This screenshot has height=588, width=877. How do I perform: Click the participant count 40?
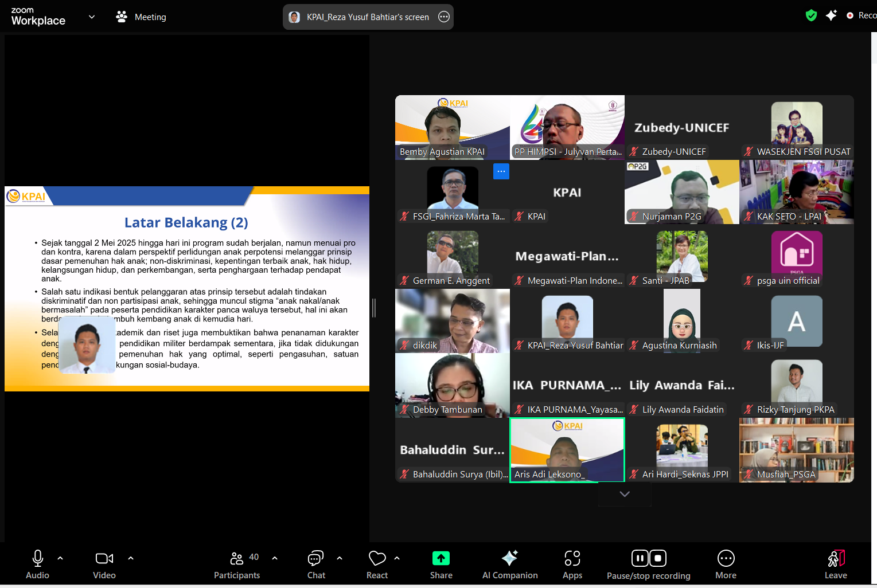(x=254, y=557)
